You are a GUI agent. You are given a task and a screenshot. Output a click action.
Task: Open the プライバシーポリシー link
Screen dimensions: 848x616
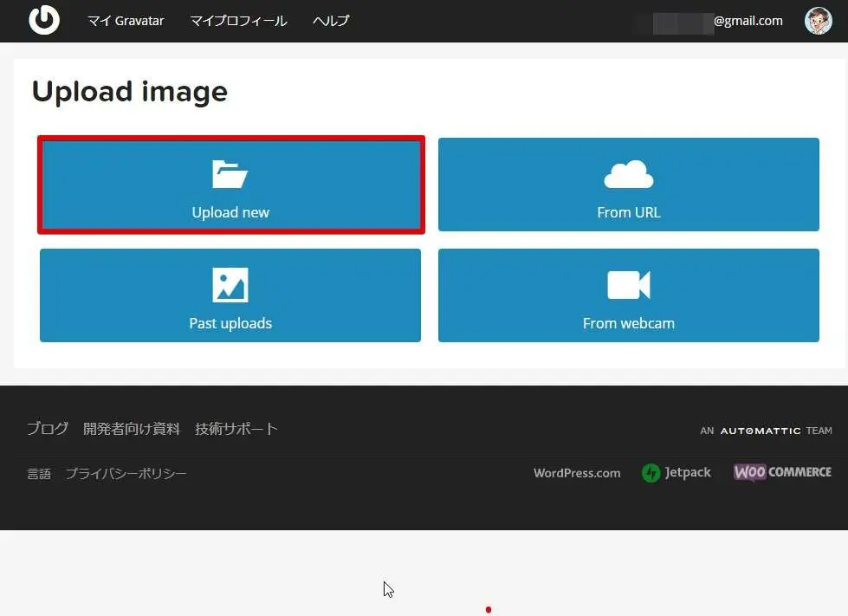pyautogui.click(x=126, y=474)
